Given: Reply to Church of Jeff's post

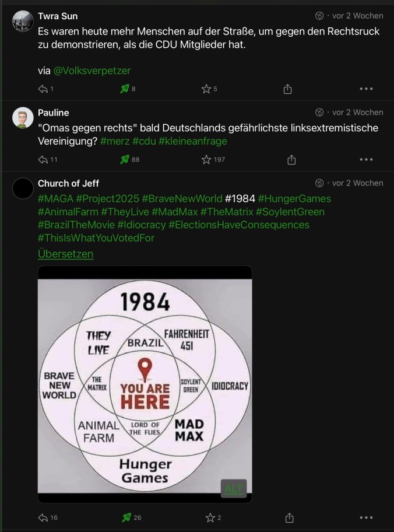Looking at the screenshot, I should coord(43,517).
